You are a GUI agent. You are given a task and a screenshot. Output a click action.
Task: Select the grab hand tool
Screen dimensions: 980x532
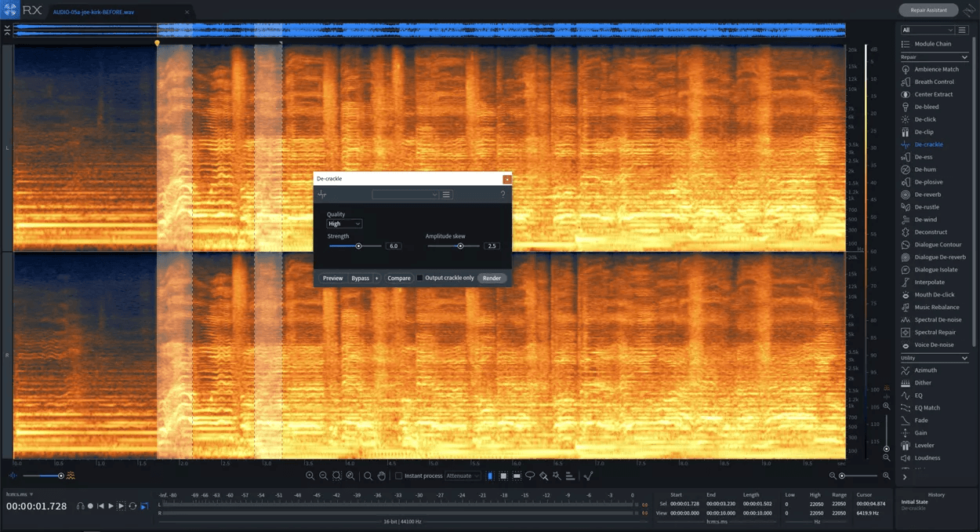tap(382, 476)
